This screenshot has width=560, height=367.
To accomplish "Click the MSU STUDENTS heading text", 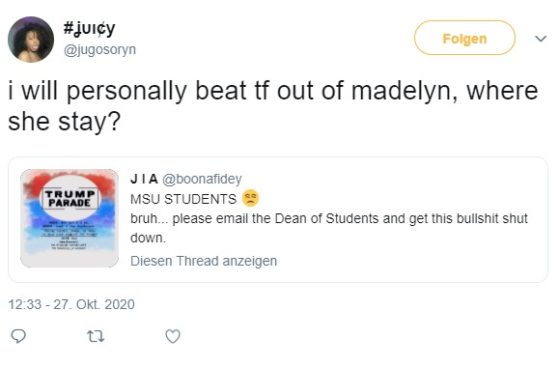I will point(183,199).
